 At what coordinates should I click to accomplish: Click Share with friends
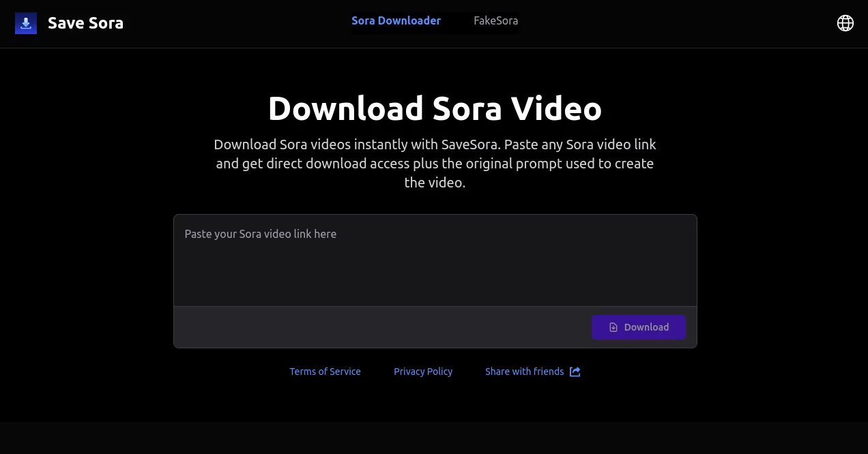coord(524,372)
